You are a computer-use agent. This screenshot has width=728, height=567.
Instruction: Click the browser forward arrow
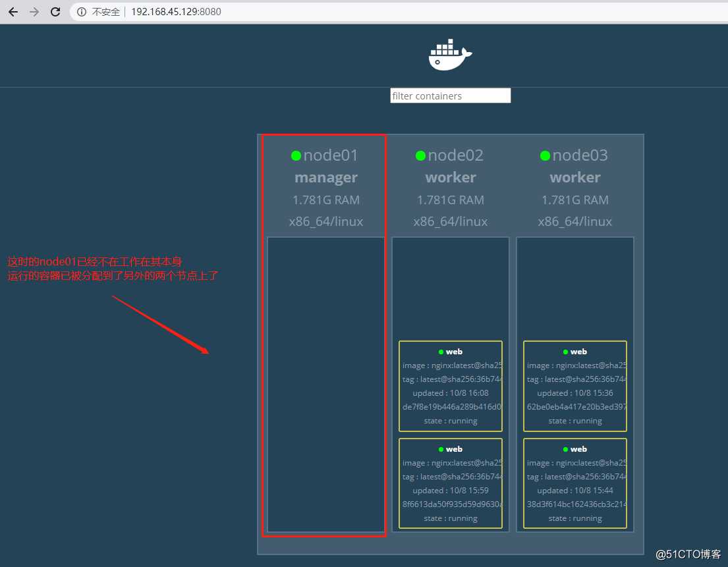tap(34, 11)
